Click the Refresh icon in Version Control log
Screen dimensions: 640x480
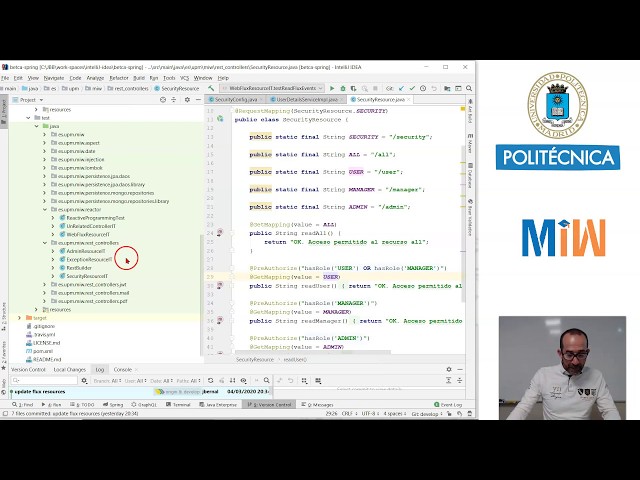pos(211,380)
